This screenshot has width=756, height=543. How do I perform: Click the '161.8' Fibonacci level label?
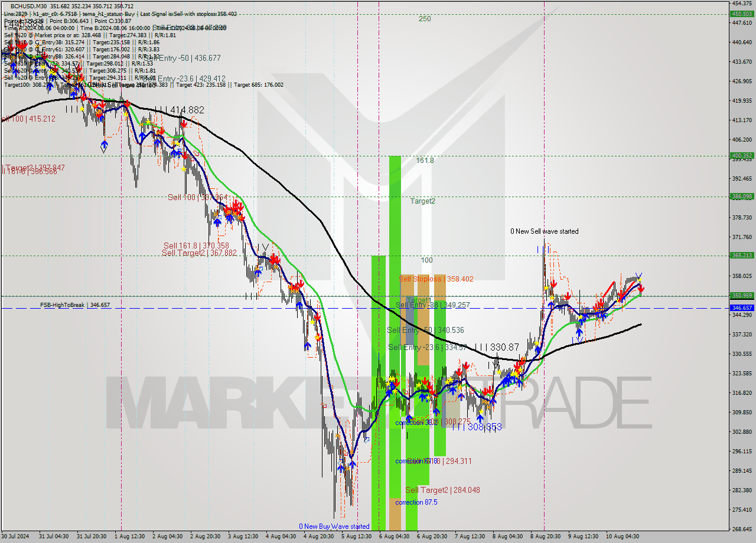[425, 161]
